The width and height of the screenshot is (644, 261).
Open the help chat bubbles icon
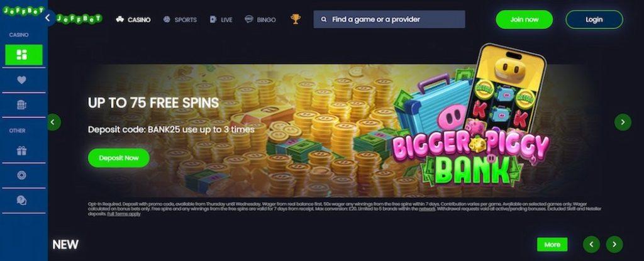pyautogui.click(x=22, y=200)
